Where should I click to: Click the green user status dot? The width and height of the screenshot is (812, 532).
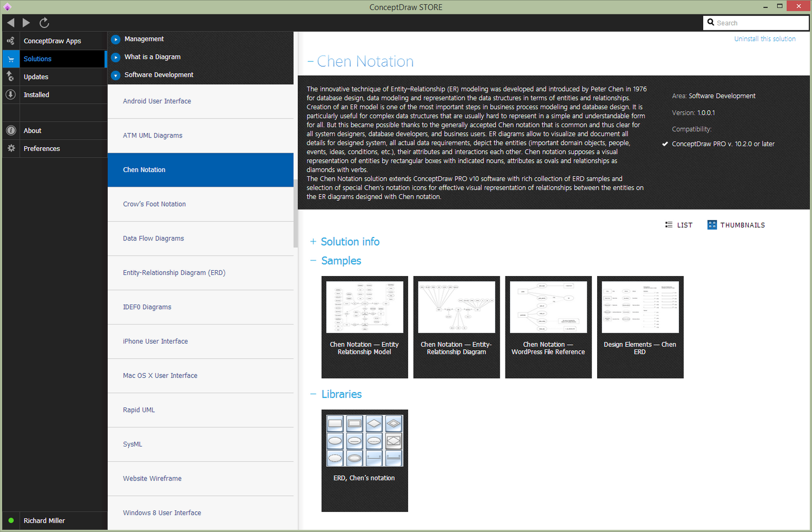click(11, 521)
